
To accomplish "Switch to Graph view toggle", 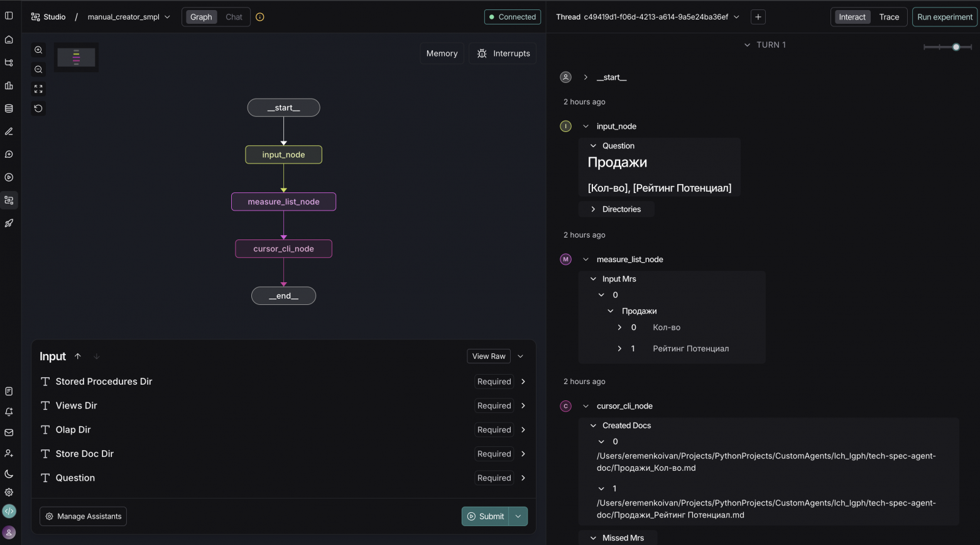I will [x=201, y=17].
